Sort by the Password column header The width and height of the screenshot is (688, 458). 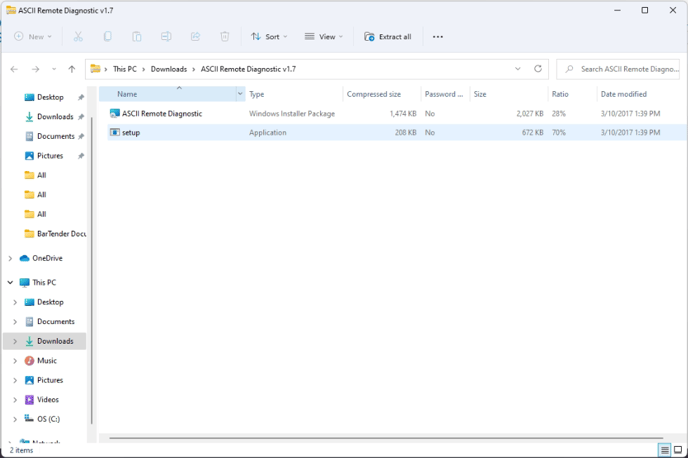pos(444,94)
